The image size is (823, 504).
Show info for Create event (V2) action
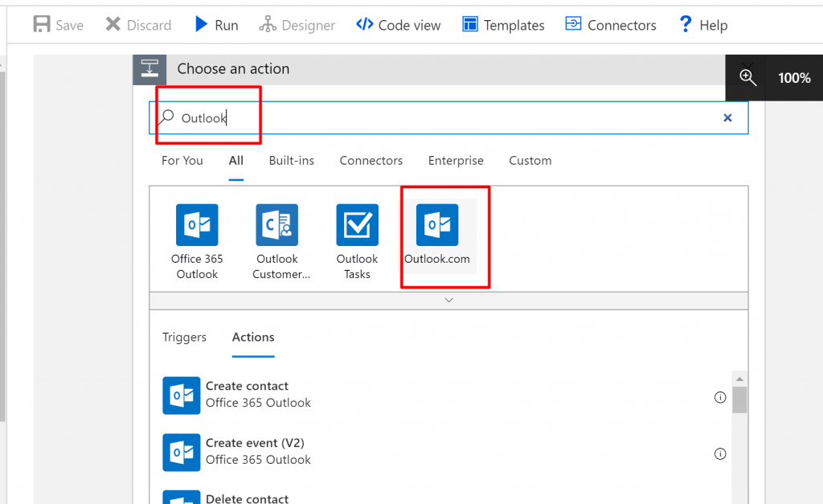click(720, 453)
